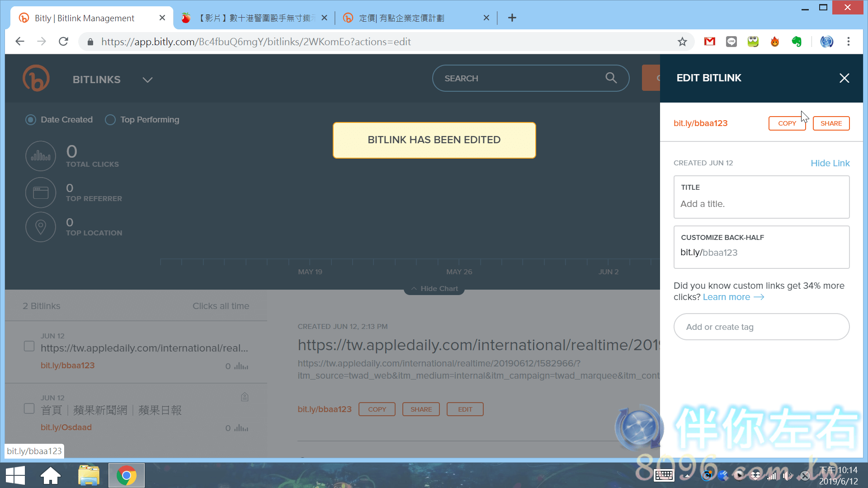Open bit.ly/bbaa123 in the bitlinks list

[67, 366]
